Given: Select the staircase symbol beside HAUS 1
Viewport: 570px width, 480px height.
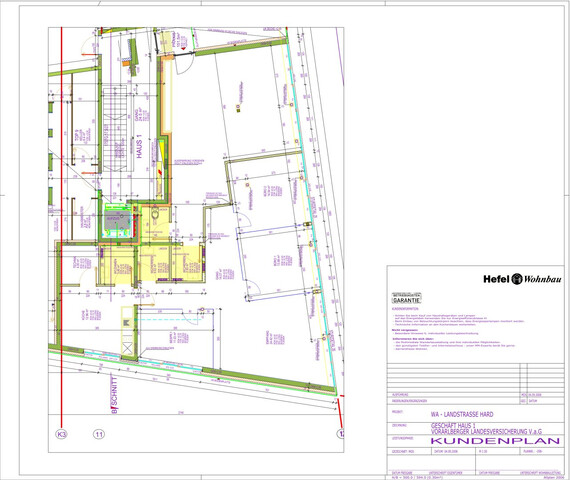Looking at the screenshot, I should (x=115, y=129).
